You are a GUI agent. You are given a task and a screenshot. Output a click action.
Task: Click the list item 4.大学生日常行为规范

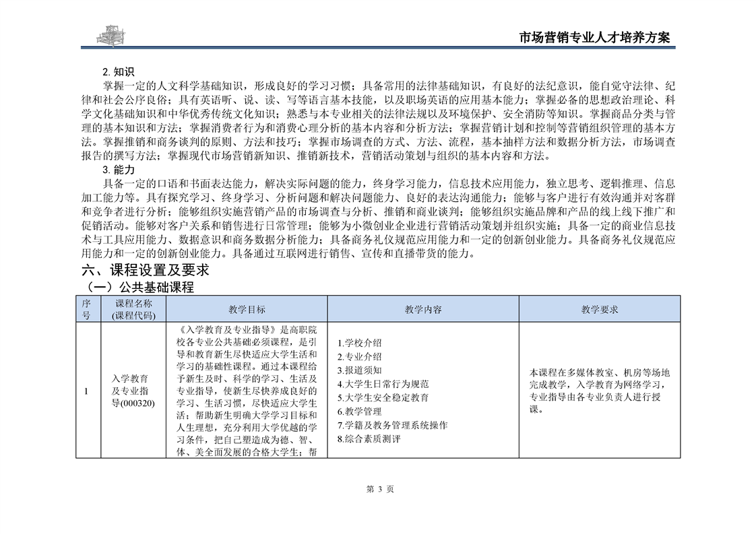click(x=383, y=384)
